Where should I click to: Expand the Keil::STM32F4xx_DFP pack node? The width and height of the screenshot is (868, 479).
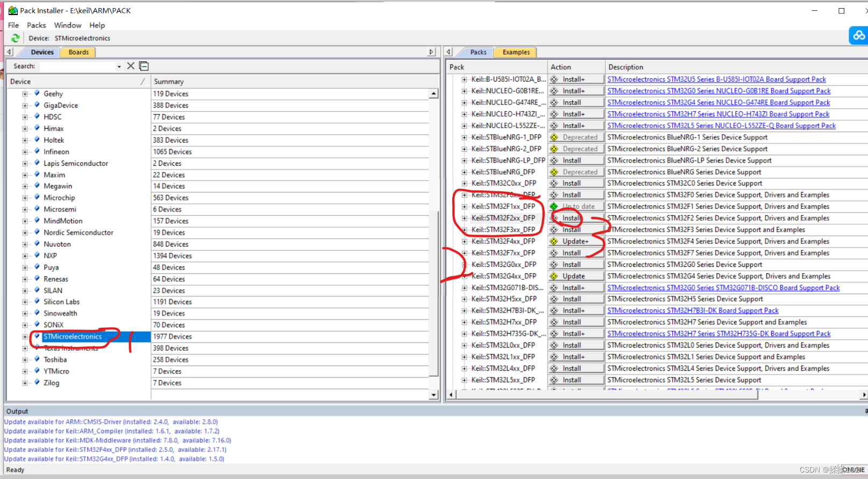(x=464, y=241)
